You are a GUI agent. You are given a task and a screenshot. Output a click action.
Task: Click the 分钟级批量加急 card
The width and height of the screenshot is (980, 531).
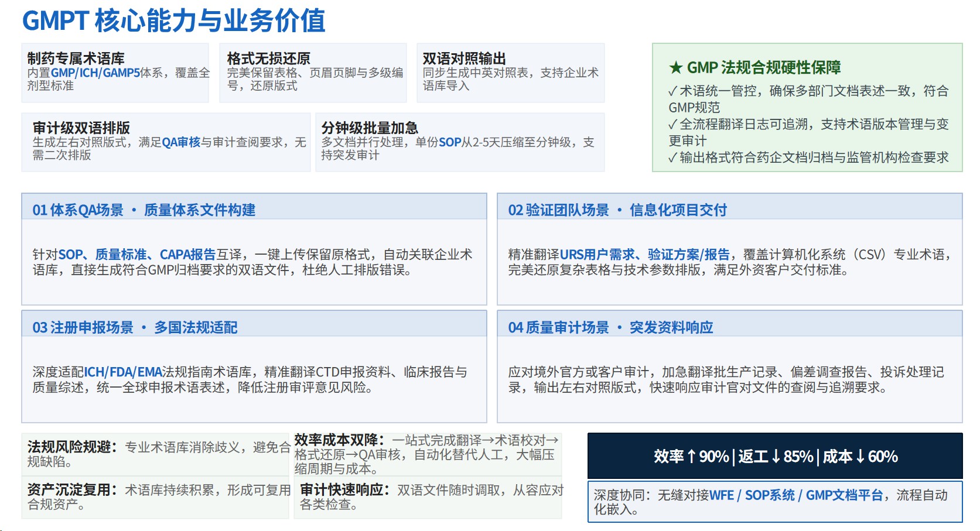[460, 142]
